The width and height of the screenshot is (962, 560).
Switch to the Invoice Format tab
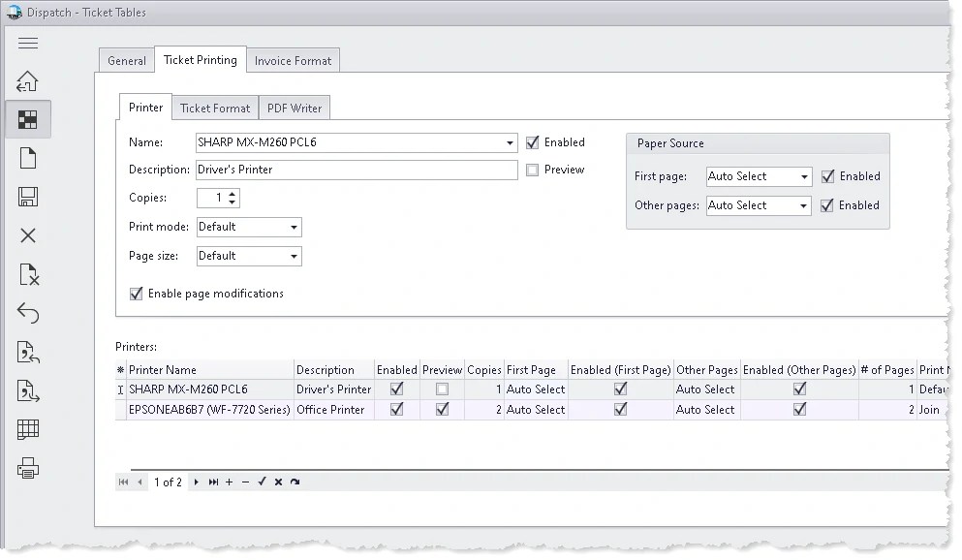(293, 59)
